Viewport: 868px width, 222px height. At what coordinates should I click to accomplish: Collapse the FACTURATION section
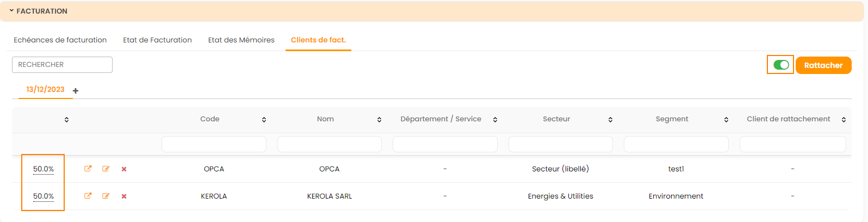[x=11, y=11]
